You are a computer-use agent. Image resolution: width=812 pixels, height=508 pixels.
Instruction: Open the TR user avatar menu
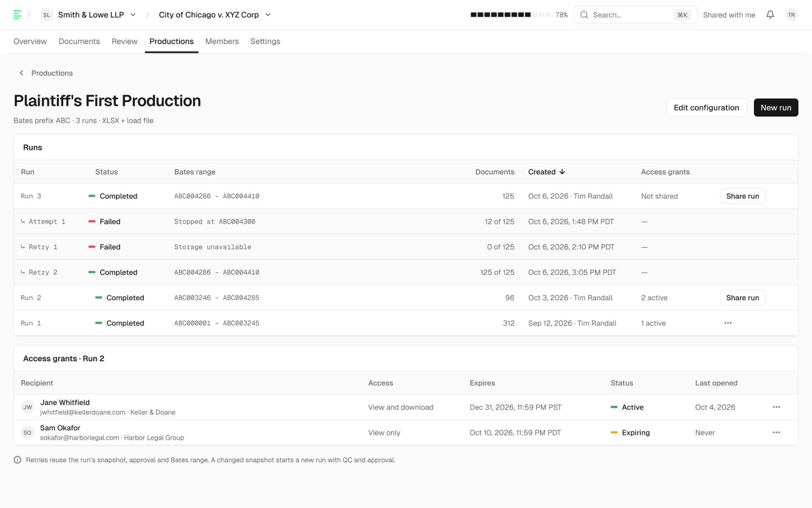coord(791,15)
